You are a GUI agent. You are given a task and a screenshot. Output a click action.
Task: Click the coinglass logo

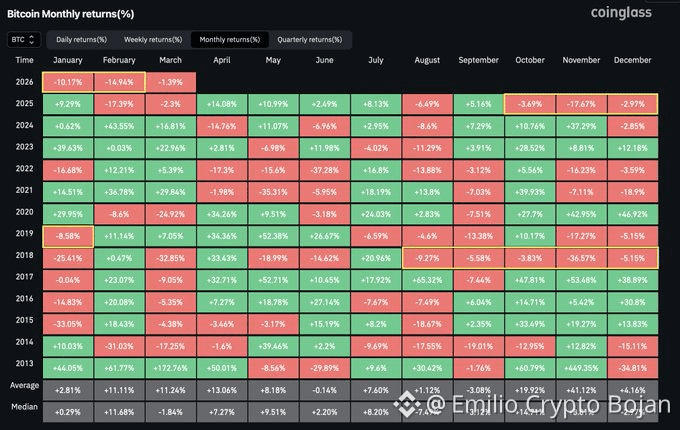(x=621, y=13)
